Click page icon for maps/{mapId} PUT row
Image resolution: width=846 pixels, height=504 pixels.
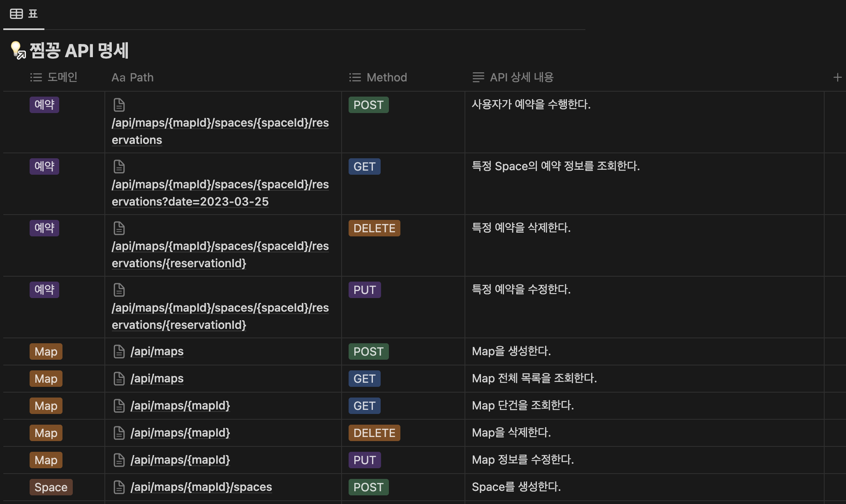tap(119, 460)
